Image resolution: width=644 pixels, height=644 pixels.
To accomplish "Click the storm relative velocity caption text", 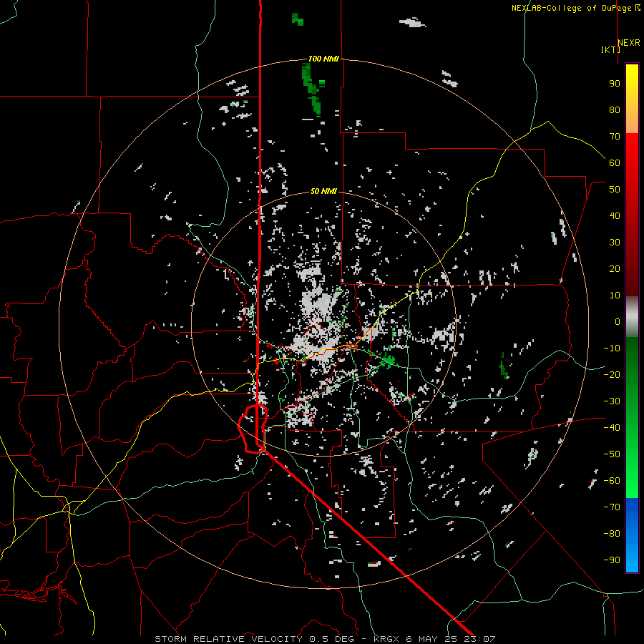I will (x=325, y=639).
